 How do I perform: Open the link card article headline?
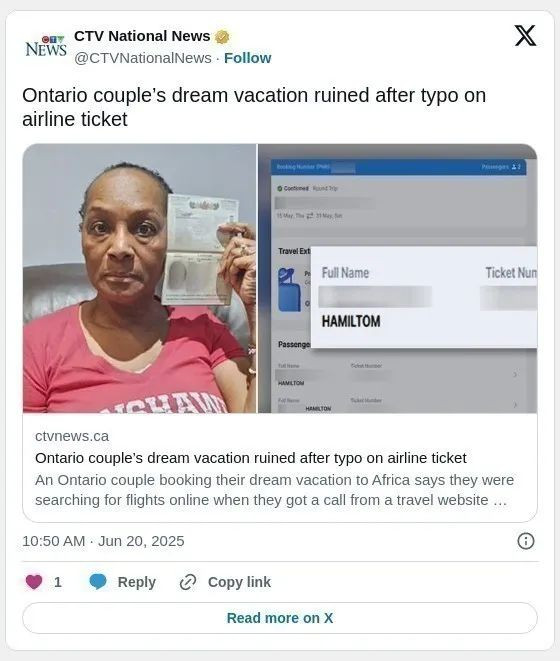tap(251, 458)
